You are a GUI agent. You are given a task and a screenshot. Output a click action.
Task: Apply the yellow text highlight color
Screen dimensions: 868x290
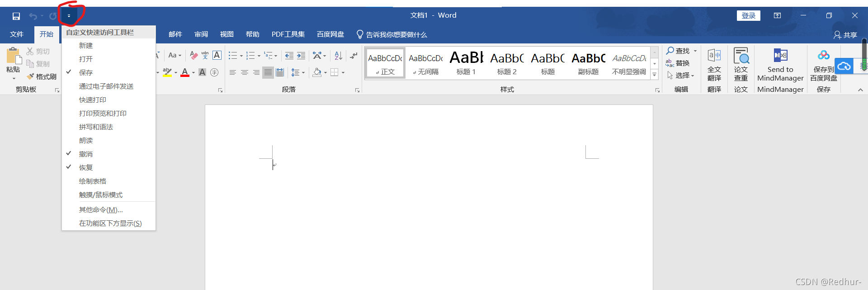[167, 72]
